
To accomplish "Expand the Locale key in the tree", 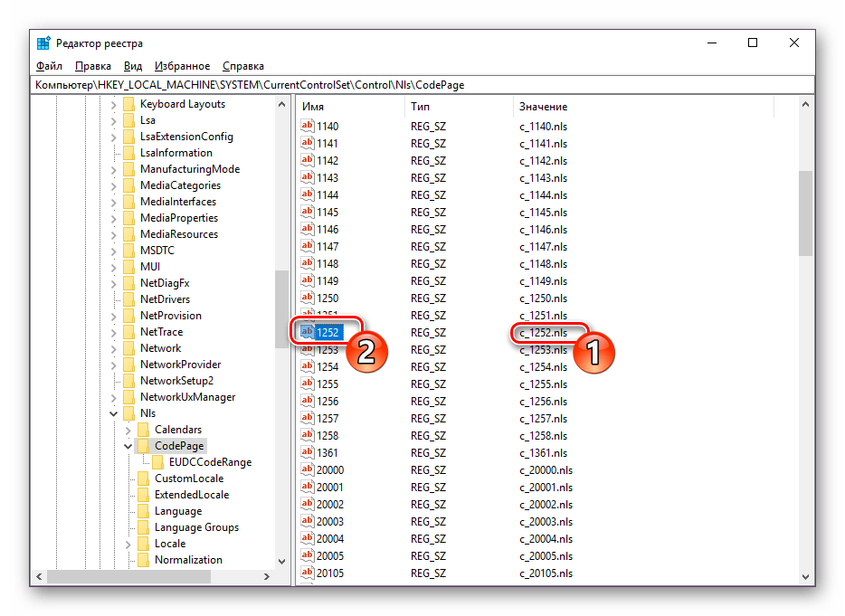I will click(128, 544).
